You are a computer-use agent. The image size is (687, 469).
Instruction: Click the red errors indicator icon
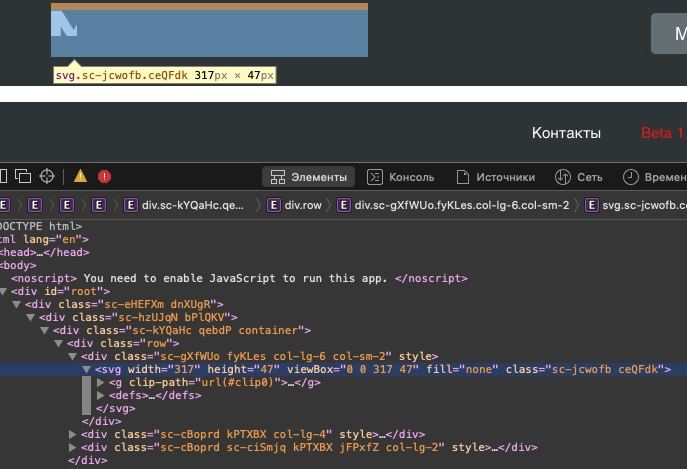(x=104, y=177)
